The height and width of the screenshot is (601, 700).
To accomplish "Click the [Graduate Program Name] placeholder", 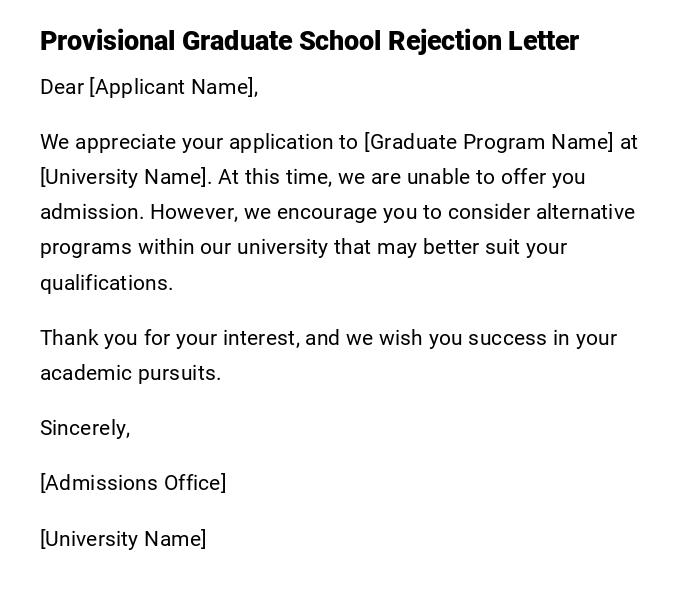I will (x=489, y=142).
